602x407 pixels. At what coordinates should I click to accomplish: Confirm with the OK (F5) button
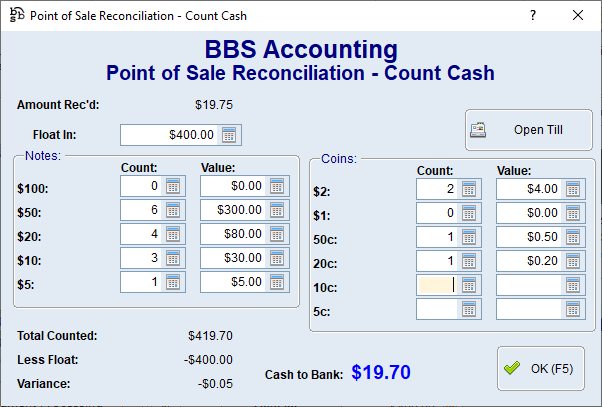point(540,368)
